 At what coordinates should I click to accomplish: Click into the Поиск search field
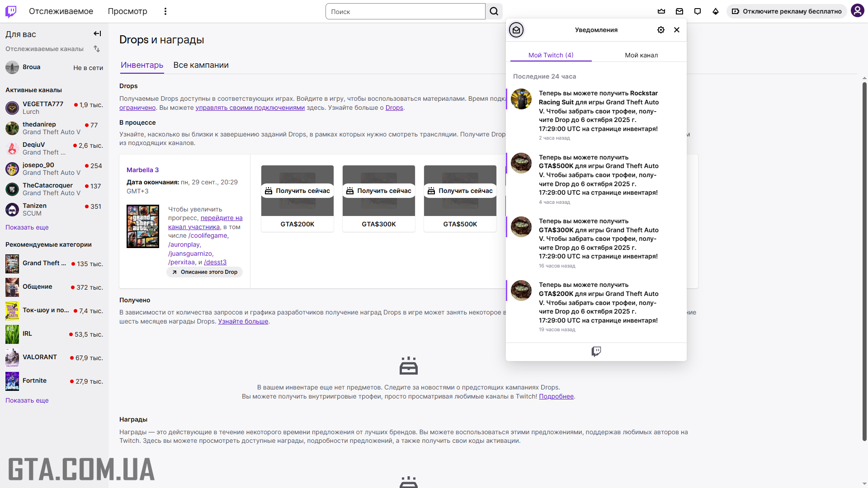[405, 11]
